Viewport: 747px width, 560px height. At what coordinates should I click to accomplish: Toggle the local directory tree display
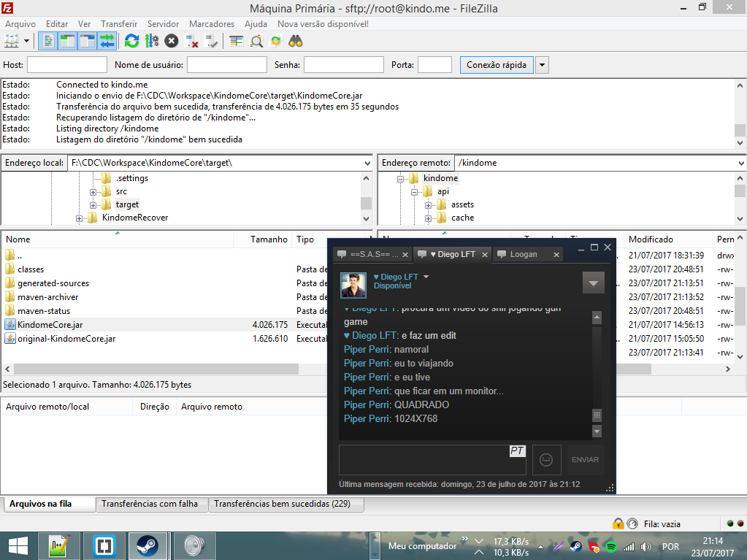point(68,42)
